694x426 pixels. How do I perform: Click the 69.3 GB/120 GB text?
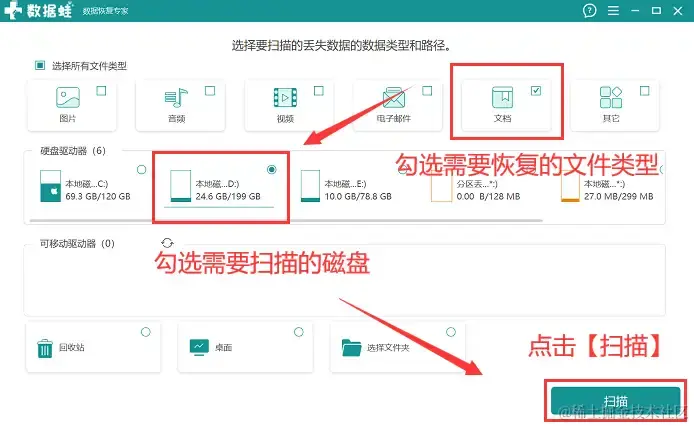pos(98,196)
